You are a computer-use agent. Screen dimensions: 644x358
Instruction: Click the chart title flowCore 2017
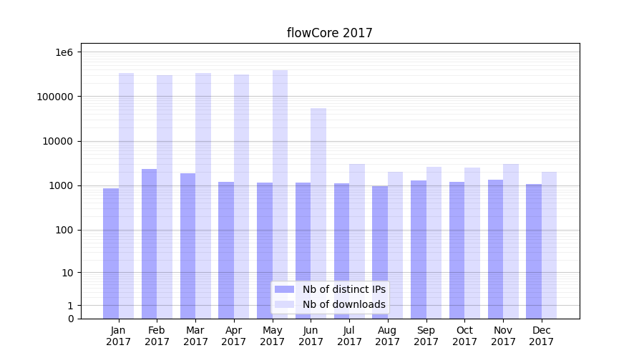(329, 33)
